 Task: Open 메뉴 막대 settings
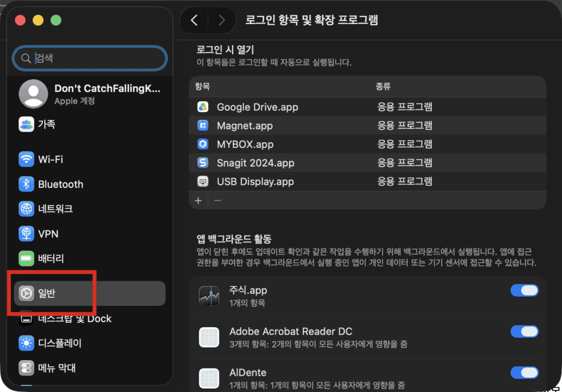(89, 368)
